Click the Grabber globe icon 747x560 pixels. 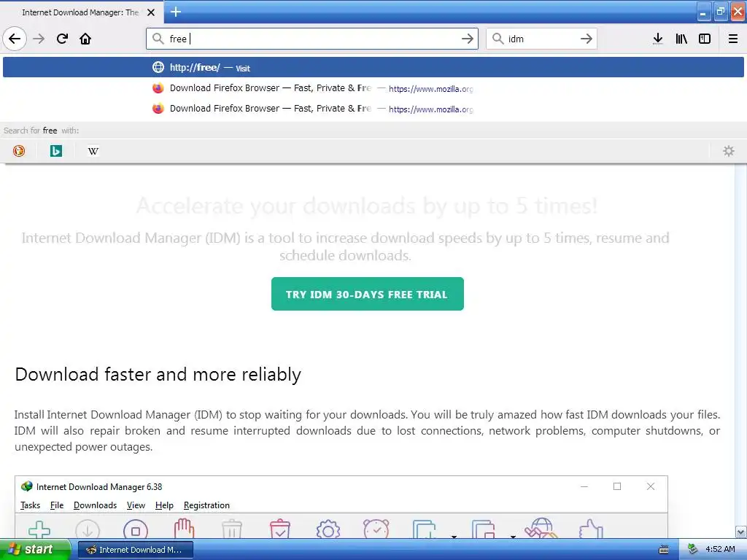tap(541, 528)
